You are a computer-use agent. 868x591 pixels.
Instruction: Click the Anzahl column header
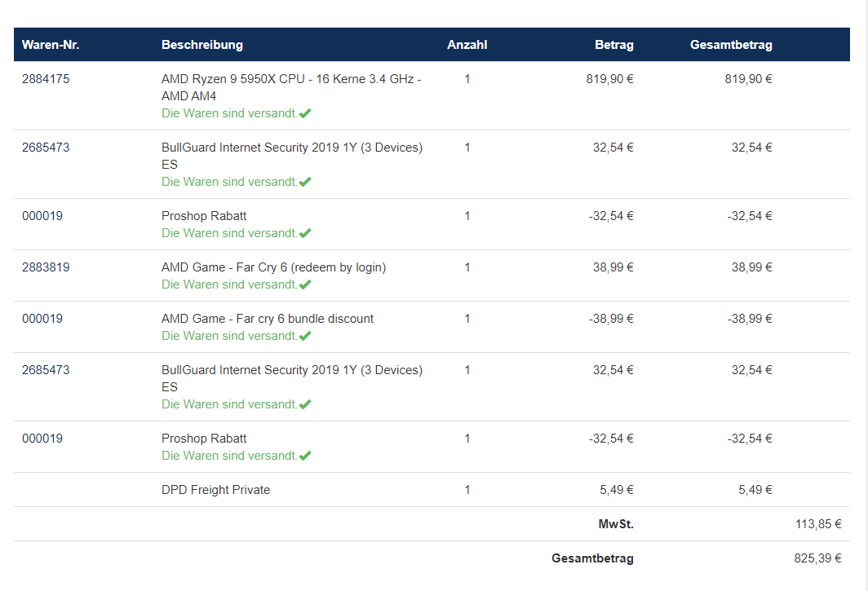[x=467, y=45]
